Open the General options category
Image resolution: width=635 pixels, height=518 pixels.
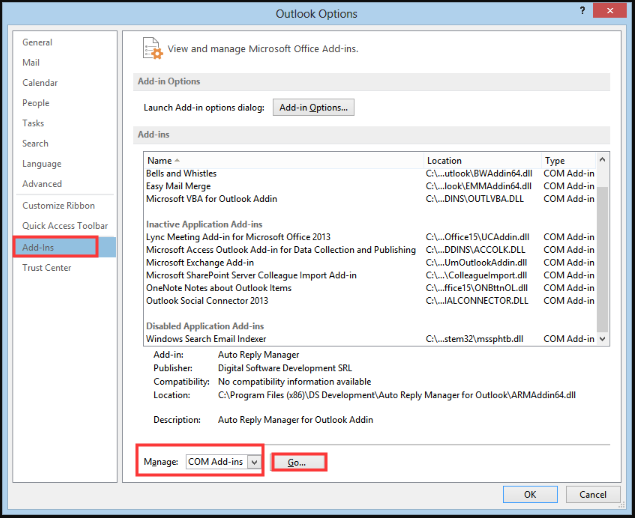point(37,42)
